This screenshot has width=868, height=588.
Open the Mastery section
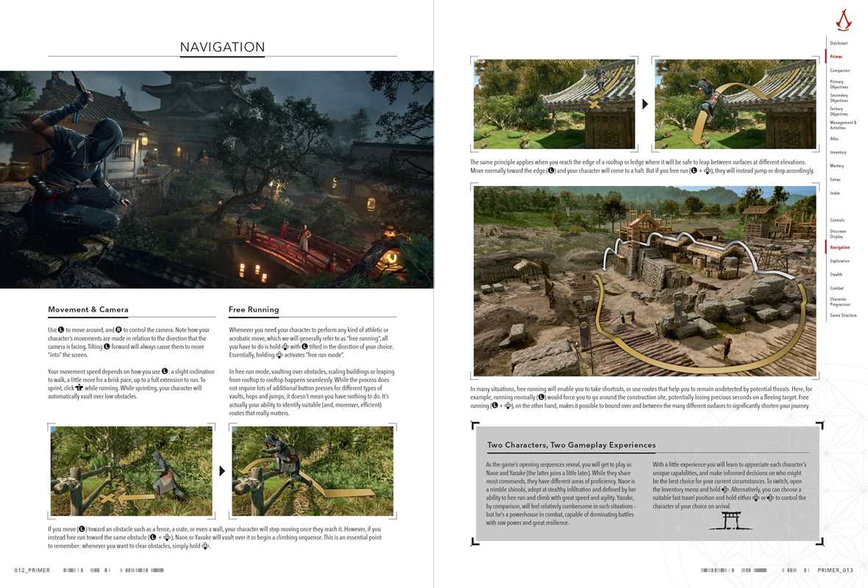point(838,165)
